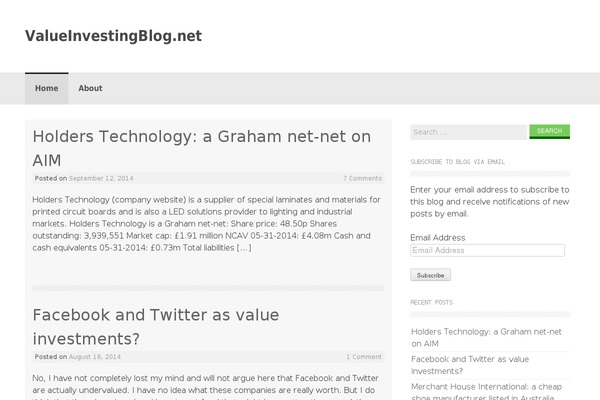Viewport: 600px width, 400px height.
Task: Focus the Search text field
Action: pos(469,132)
